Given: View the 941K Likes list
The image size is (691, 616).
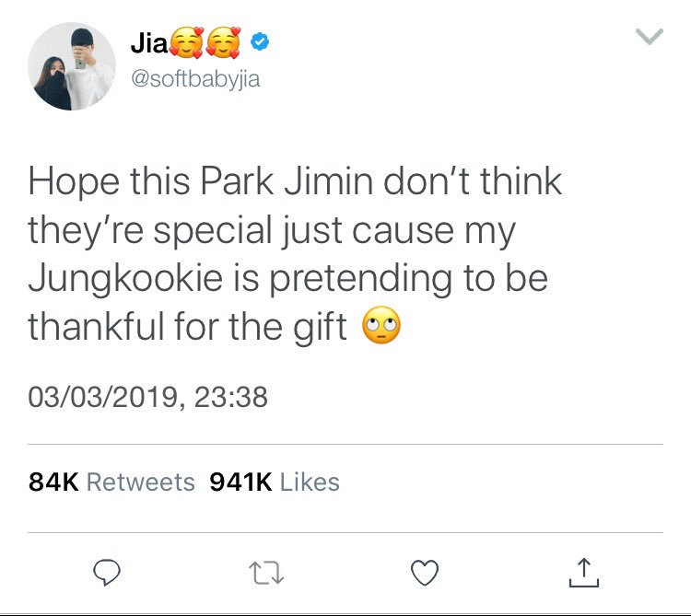Looking at the screenshot, I should point(275,482).
